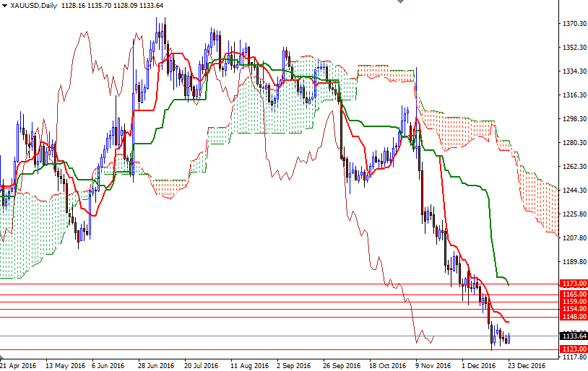This screenshot has width=588, height=371.
Task: Click the 1316.30 price scale value
Action: 574,95
